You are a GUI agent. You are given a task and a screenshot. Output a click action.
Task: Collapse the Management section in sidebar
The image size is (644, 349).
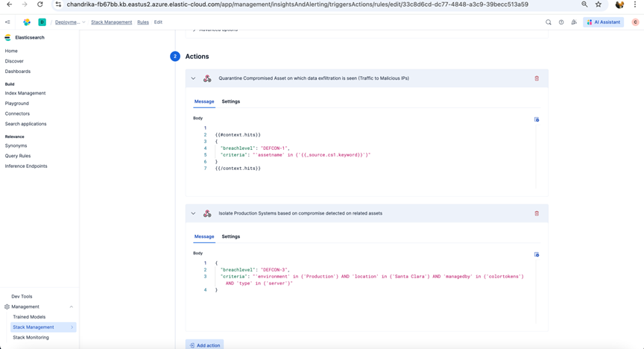click(x=72, y=306)
